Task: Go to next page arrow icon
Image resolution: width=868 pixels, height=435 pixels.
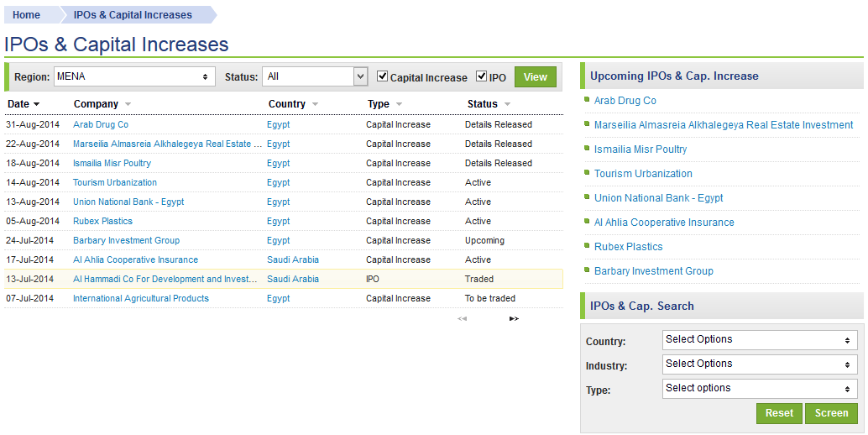Action: (514, 318)
